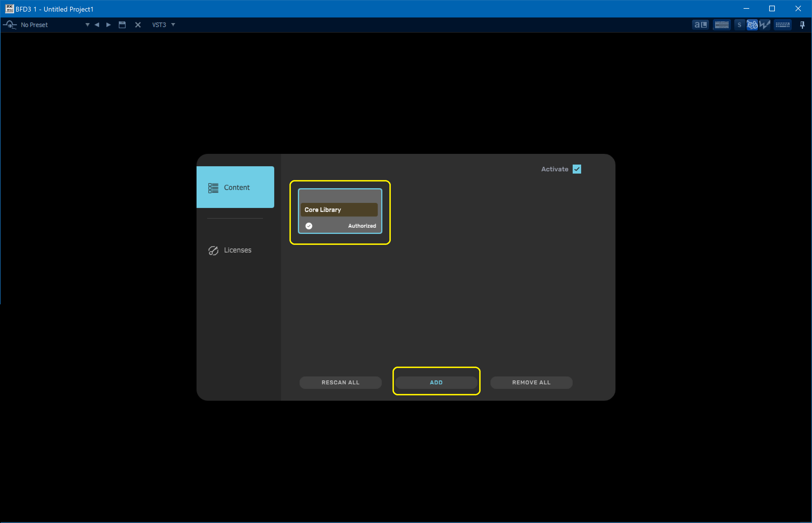Go to the next preset
Screen dimensions: 812x523
click(x=109, y=25)
